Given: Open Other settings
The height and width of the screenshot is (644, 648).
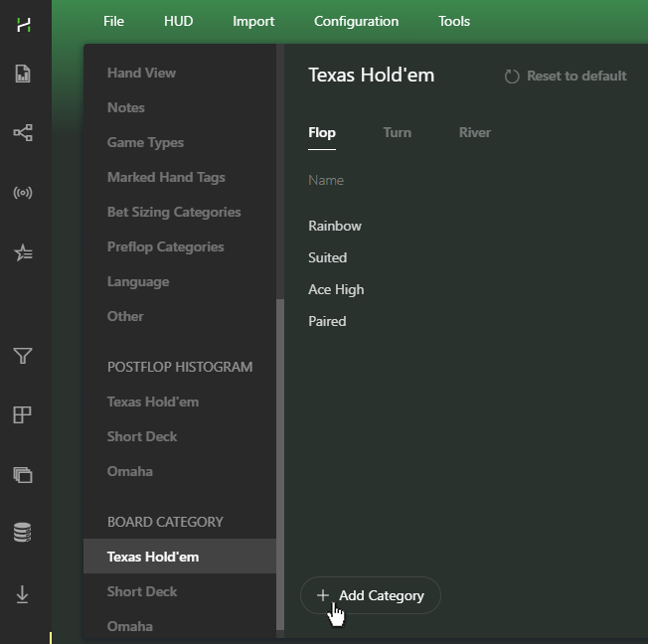Looking at the screenshot, I should [x=125, y=316].
